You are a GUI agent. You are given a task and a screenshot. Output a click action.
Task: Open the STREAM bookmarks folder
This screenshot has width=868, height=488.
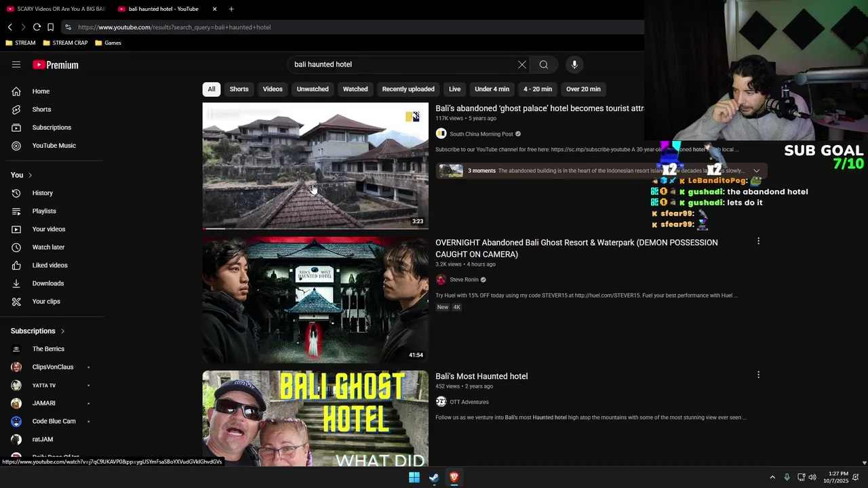click(x=20, y=43)
